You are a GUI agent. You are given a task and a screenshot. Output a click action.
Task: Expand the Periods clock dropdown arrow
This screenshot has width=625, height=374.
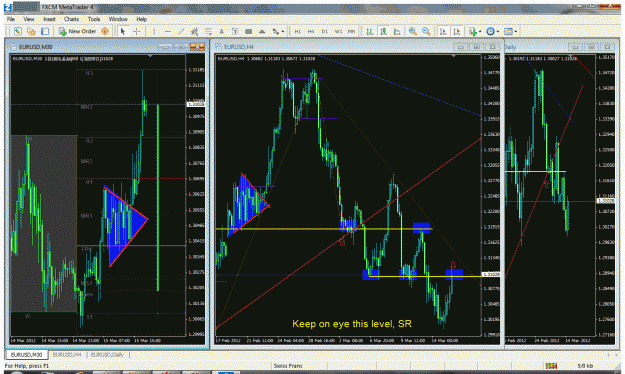point(498,31)
